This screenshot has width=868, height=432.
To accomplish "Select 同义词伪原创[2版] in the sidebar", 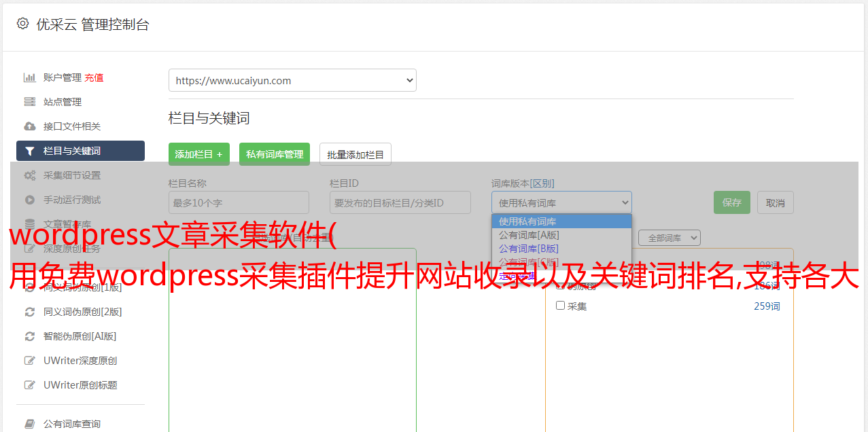I will 83,312.
